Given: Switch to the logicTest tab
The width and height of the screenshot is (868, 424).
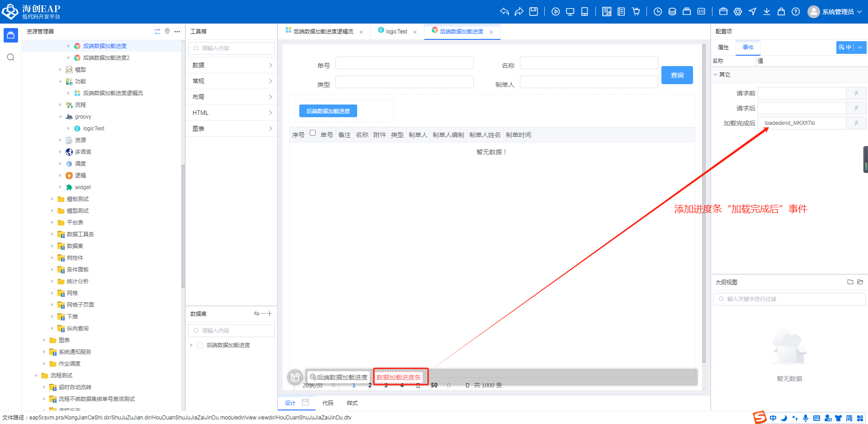Looking at the screenshot, I should pyautogui.click(x=396, y=32).
